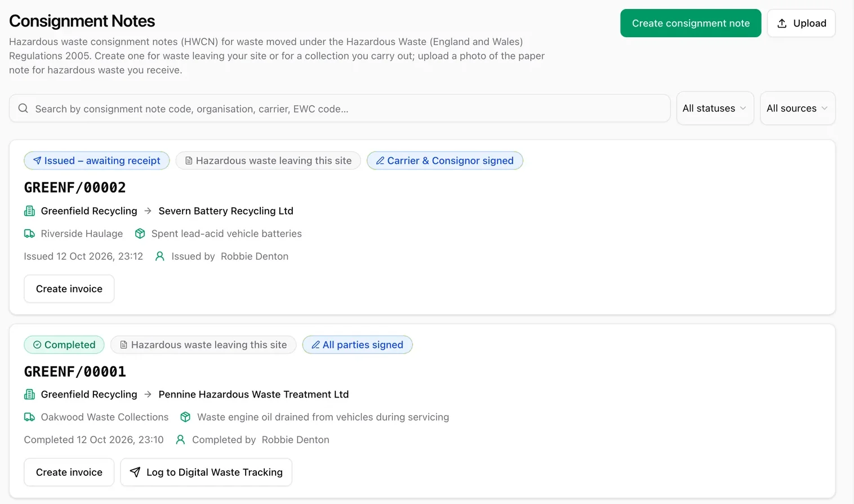
Task: Click the Issued – awaiting receipt status badge
Action: (97, 160)
